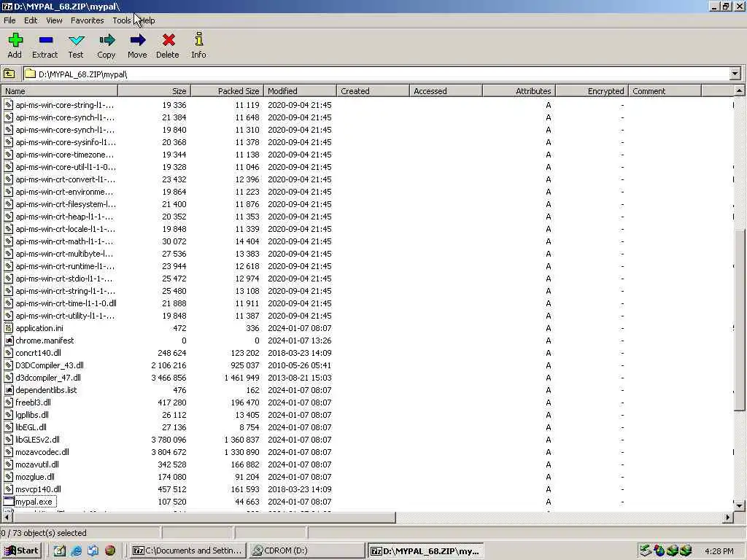Click the 4:28 PM clock
This screenshot has width=747, height=560.
(x=719, y=551)
